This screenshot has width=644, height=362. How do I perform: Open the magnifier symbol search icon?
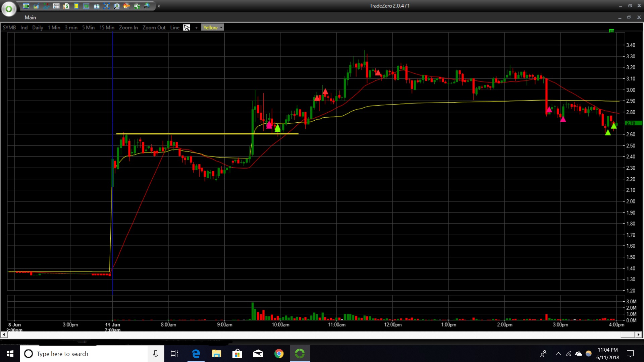click(116, 6)
